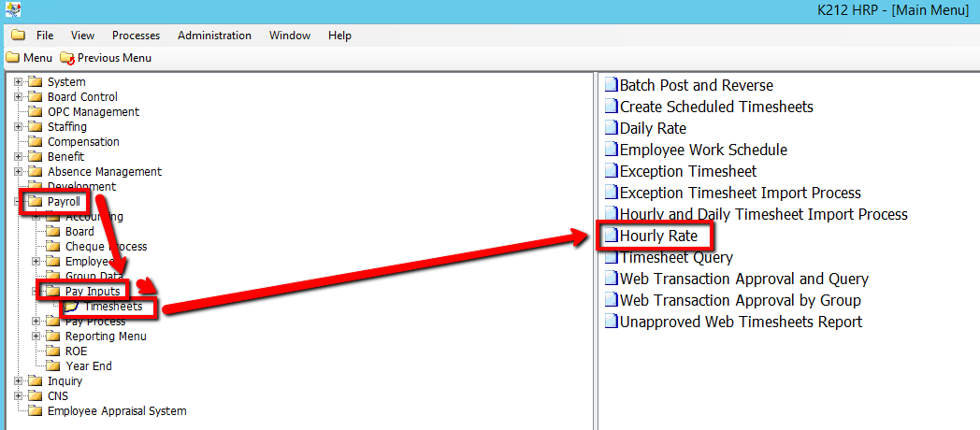The width and height of the screenshot is (980, 430).
Task: Open the Processes menu
Action: pyautogui.click(x=136, y=36)
